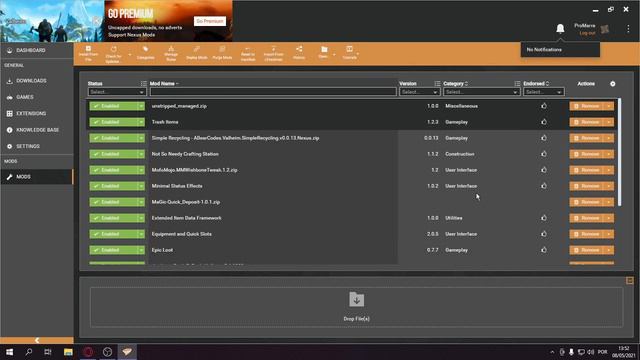Open the Endorsed filter dropdown
The width and height of the screenshot is (640, 360).
pyautogui.click(x=544, y=92)
